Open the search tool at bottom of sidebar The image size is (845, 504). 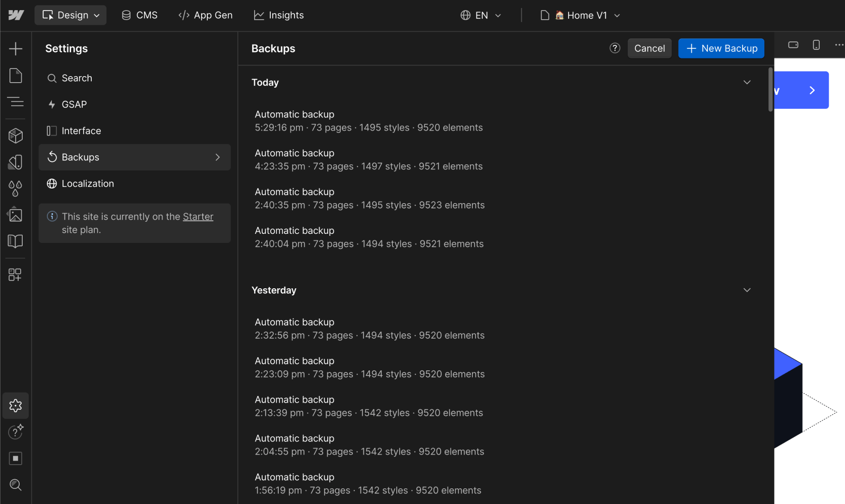point(16,484)
